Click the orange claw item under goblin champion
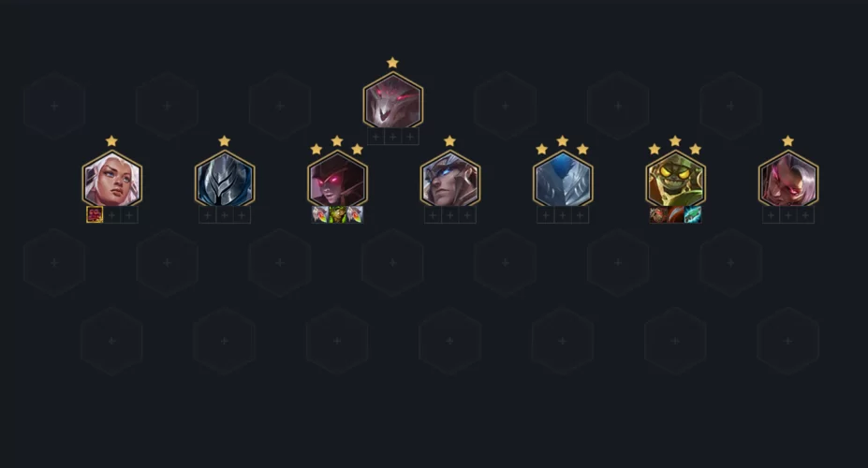 [x=675, y=214]
